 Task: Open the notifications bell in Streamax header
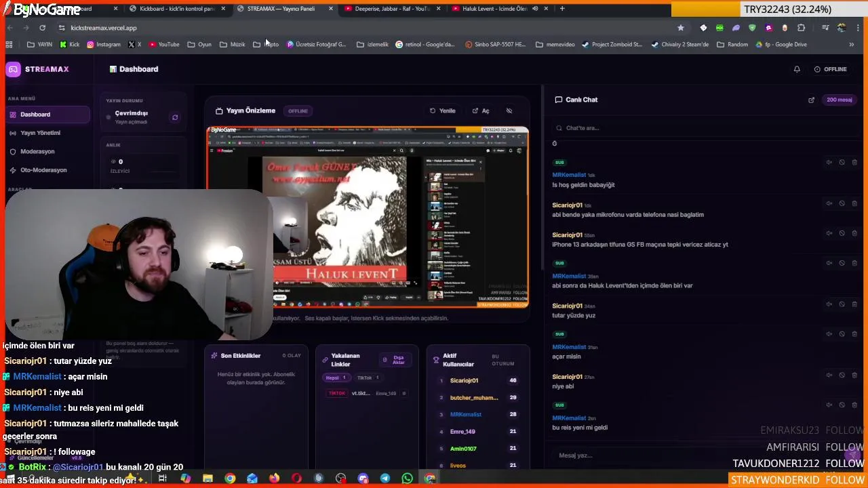[797, 69]
